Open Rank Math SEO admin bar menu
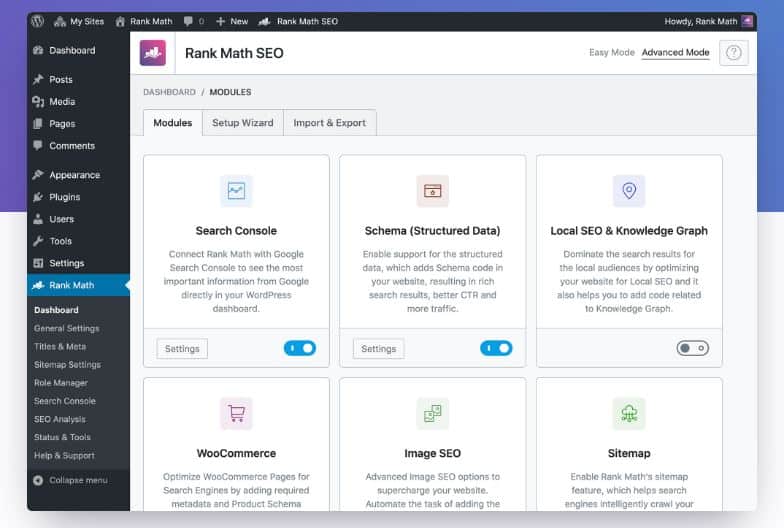Viewport: 784px width, 528px height. [298, 22]
